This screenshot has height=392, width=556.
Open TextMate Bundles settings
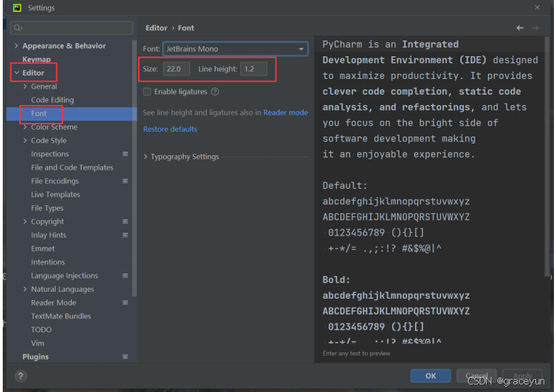[61, 316]
